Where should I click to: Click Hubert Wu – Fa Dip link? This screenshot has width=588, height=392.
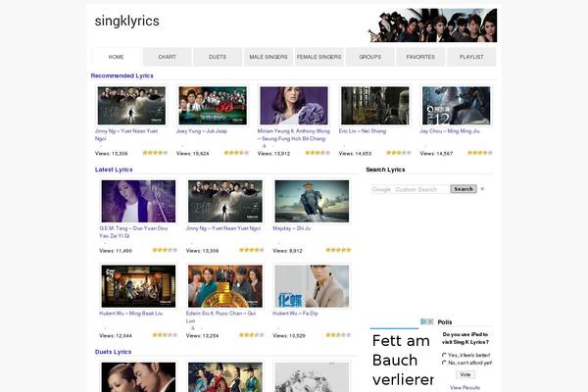point(295,314)
